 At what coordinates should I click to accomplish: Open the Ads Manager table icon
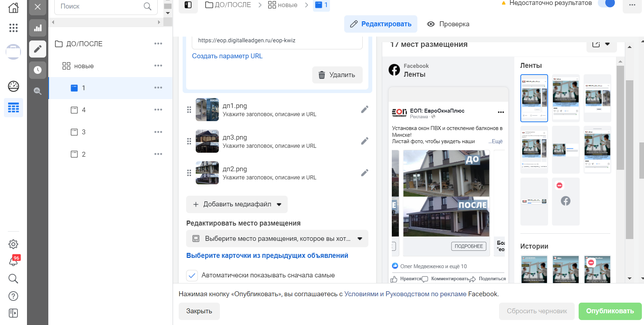pos(13,108)
